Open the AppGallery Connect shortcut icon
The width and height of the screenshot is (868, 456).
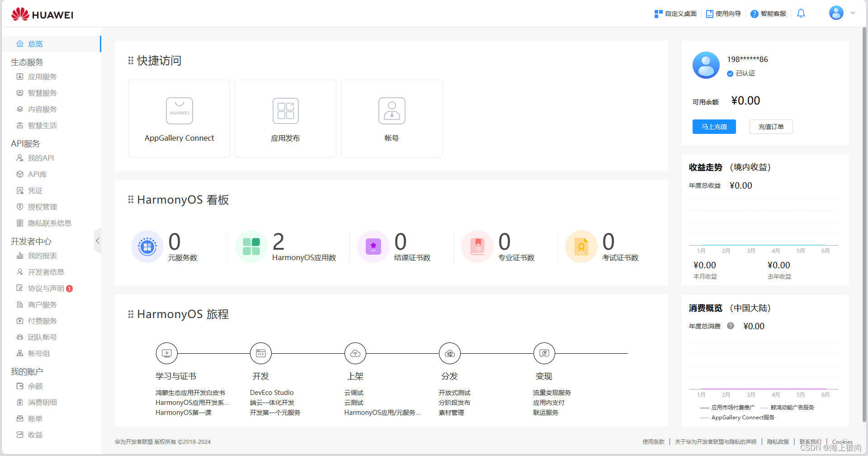click(179, 111)
